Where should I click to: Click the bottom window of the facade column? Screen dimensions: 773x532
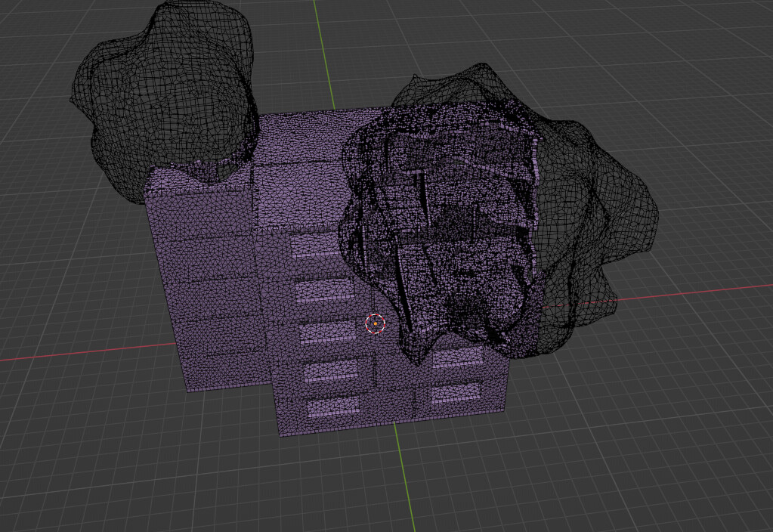(x=334, y=407)
